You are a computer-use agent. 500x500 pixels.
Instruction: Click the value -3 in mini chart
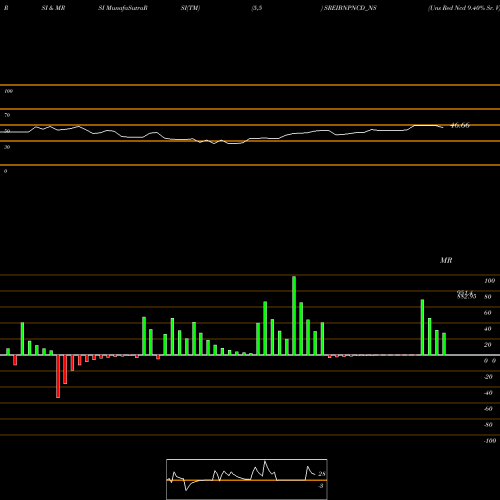[321, 486]
